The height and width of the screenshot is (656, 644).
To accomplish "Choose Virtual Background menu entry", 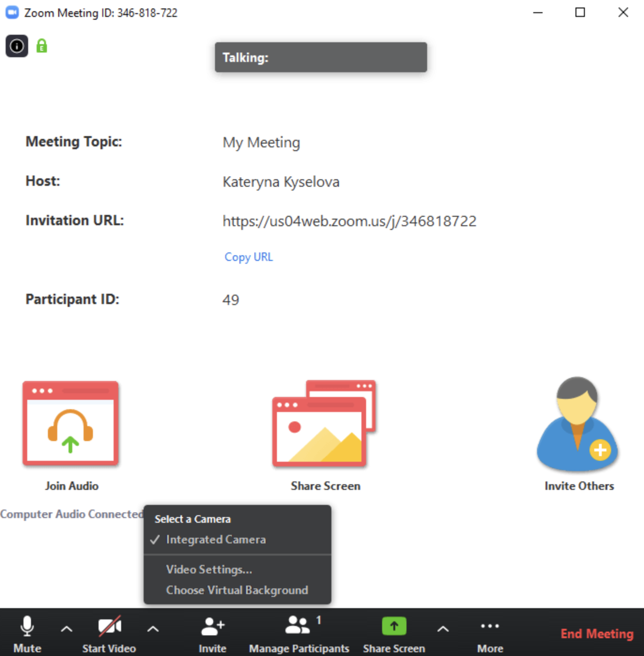I will click(238, 590).
